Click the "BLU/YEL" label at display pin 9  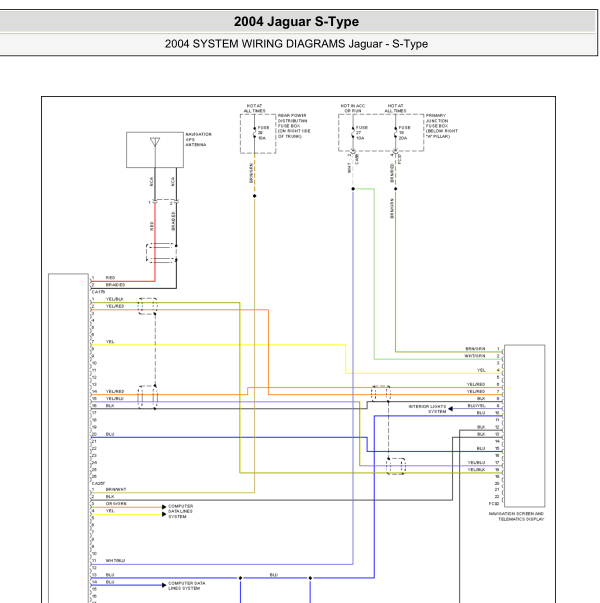pyautogui.click(x=476, y=406)
